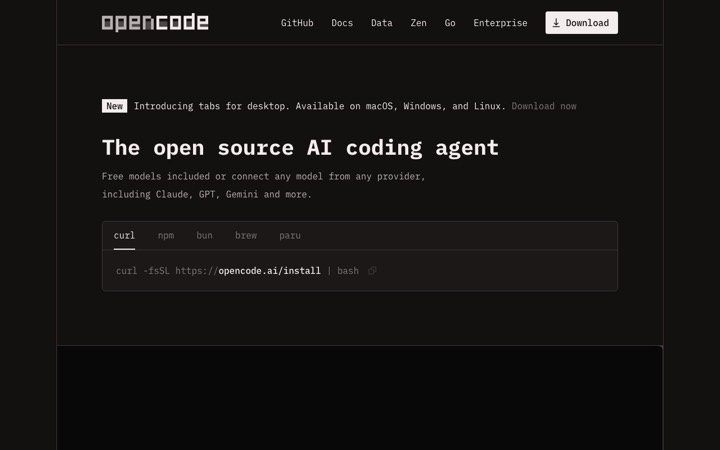
Task: Click 'The open source AI coding agent' heading
Action: [x=300, y=148]
